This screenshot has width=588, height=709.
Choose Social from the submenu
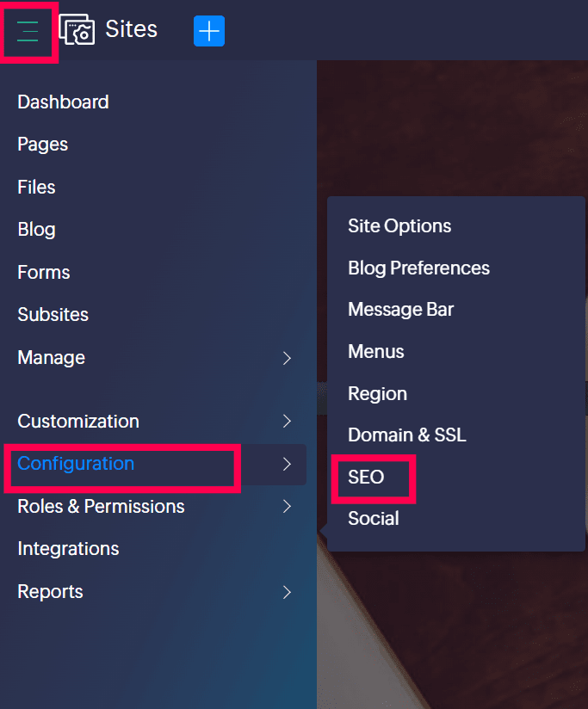point(374,519)
